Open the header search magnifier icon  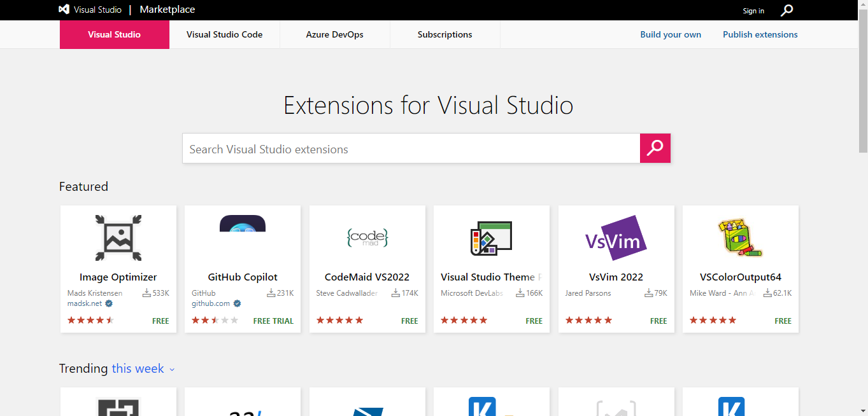[787, 10]
